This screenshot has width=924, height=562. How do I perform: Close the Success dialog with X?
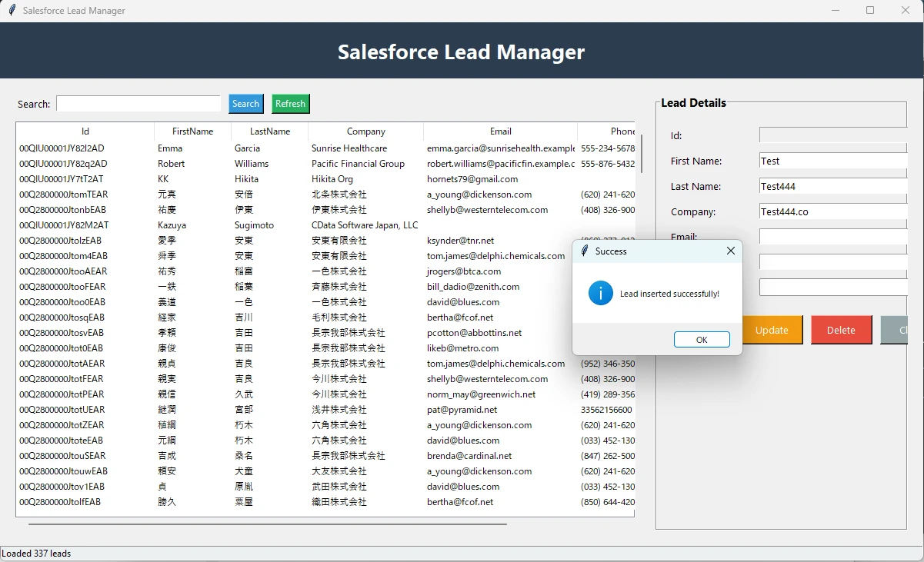(x=730, y=251)
